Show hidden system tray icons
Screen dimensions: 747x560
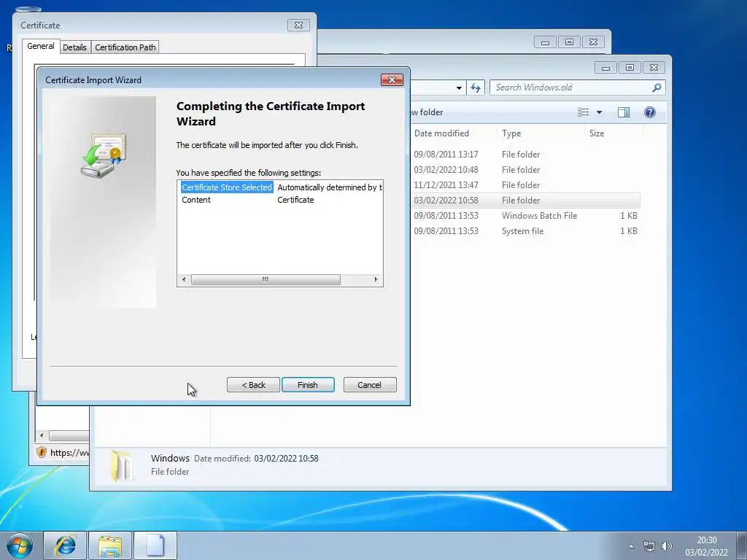point(631,546)
